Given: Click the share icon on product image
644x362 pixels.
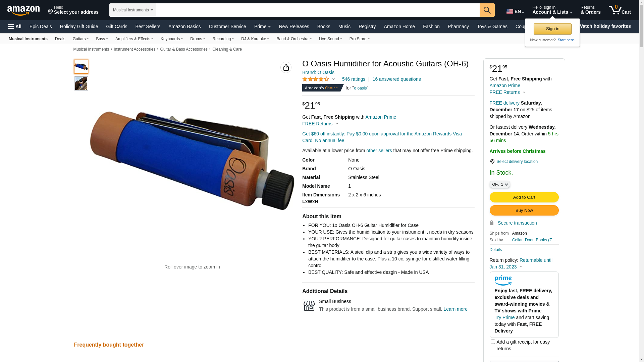Looking at the screenshot, I should click(286, 67).
